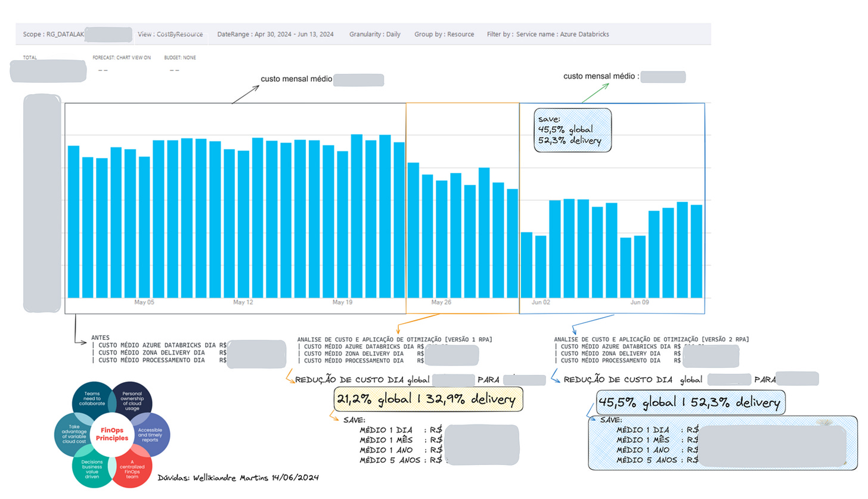Select the May 12 axis label
Screen dimensions: 868x499
pos(243,303)
